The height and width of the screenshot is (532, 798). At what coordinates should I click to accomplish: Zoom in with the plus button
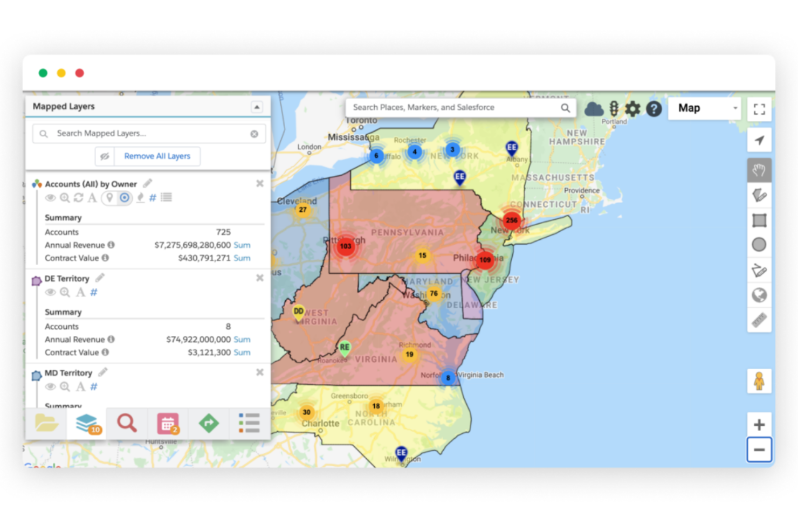coord(759,425)
